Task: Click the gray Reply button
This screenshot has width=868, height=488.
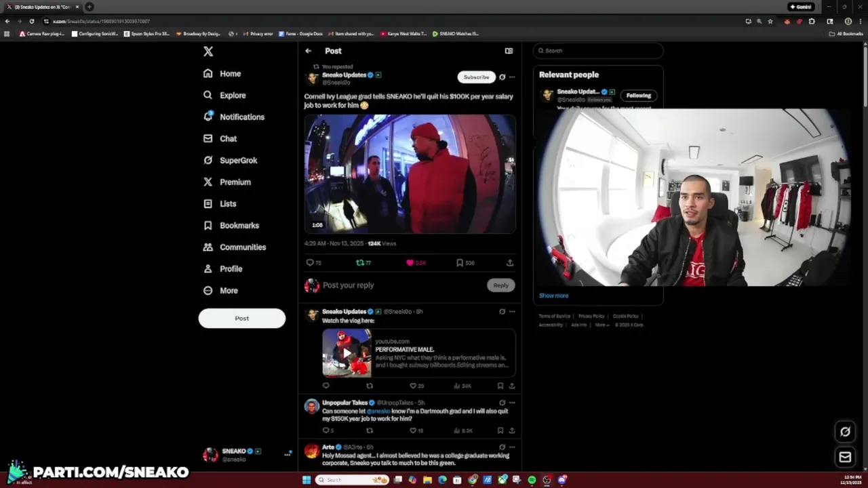Action: pos(500,285)
